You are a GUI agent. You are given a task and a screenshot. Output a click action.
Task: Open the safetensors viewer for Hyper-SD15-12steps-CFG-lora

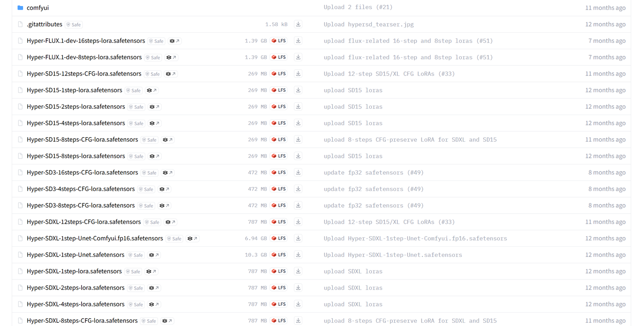tap(170, 74)
